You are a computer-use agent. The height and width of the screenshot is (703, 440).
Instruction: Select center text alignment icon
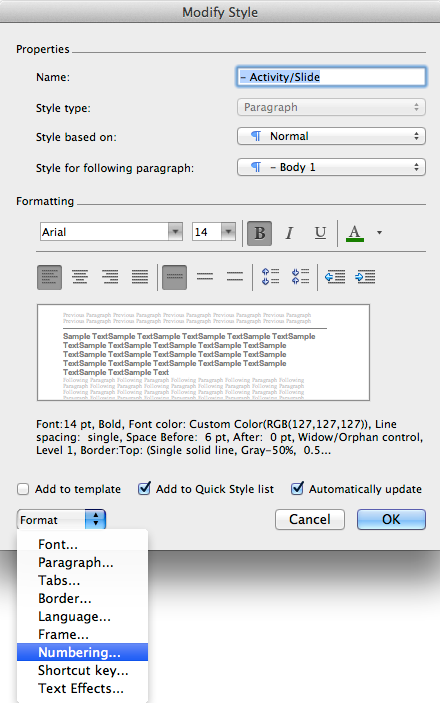point(80,277)
